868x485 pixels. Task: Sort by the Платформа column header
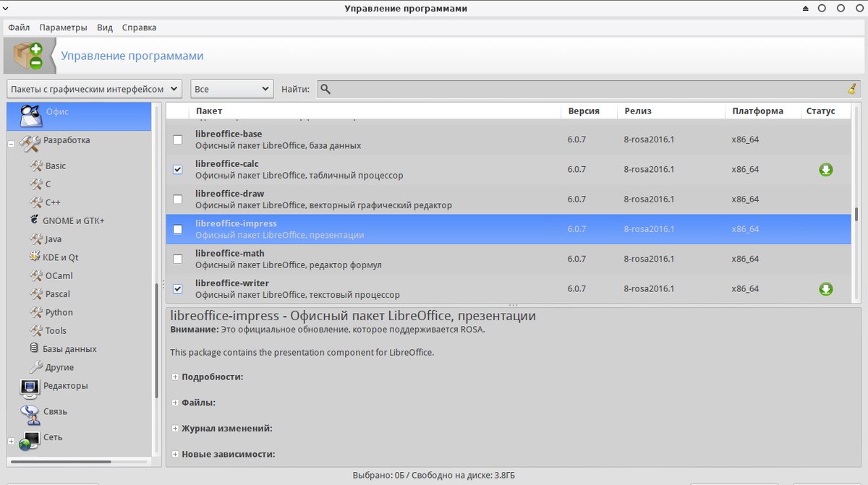(x=763, y=111)
